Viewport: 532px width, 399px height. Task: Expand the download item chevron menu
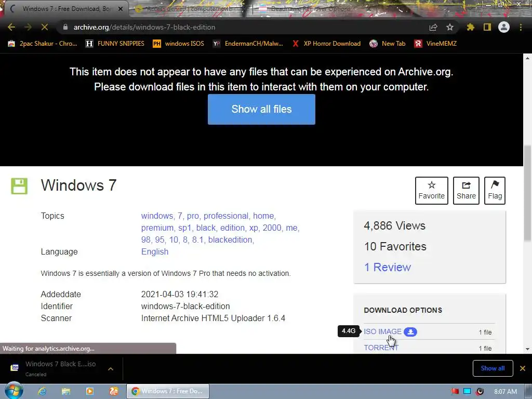pos(111,369)
